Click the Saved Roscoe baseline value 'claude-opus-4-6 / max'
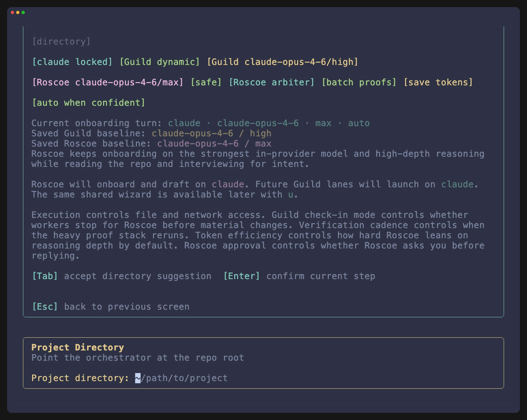 (214, 144)
